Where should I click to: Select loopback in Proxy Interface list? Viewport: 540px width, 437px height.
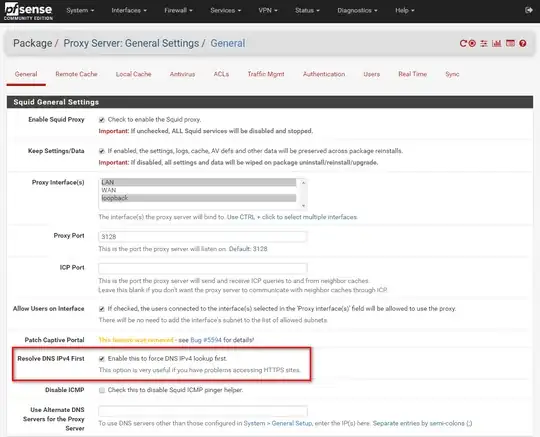(199, 198)
